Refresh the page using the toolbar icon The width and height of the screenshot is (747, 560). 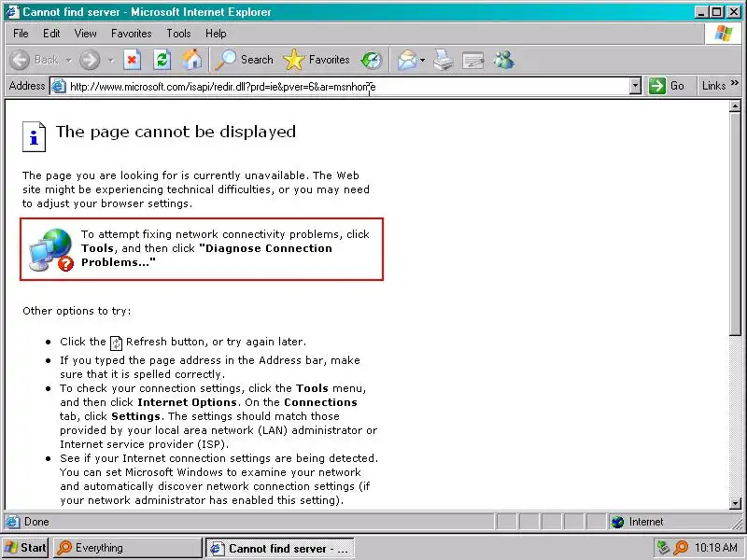click(x=162, y=60)
